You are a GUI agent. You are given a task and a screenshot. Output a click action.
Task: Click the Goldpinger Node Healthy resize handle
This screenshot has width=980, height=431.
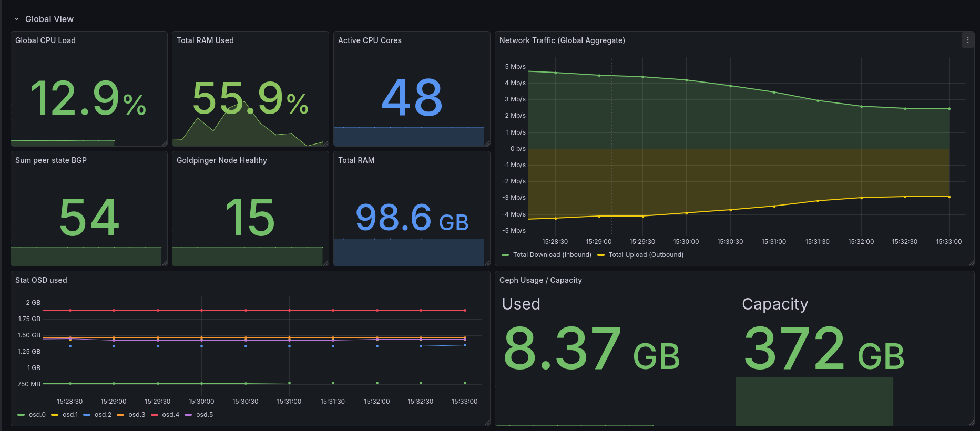pyautogui.click(x=326, y=263)
